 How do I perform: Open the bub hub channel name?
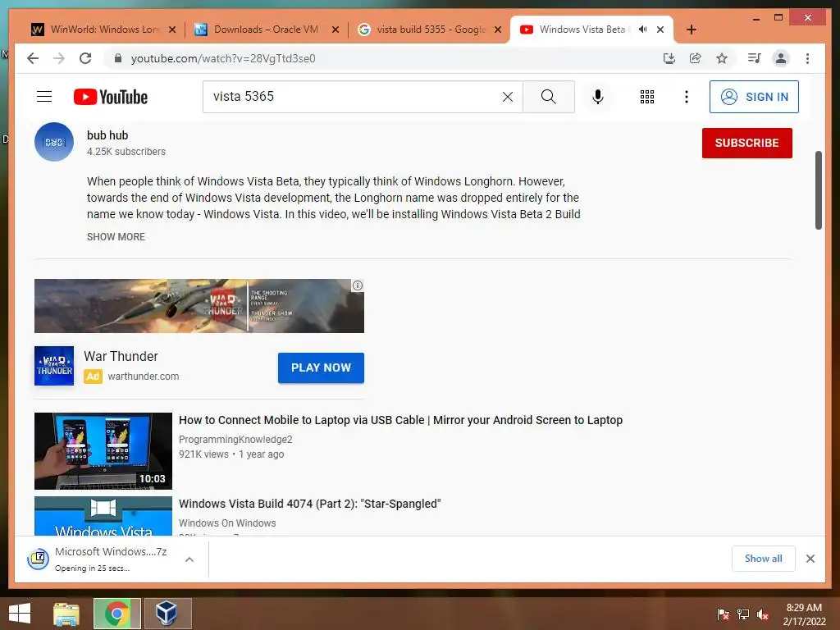coord(107,135)
